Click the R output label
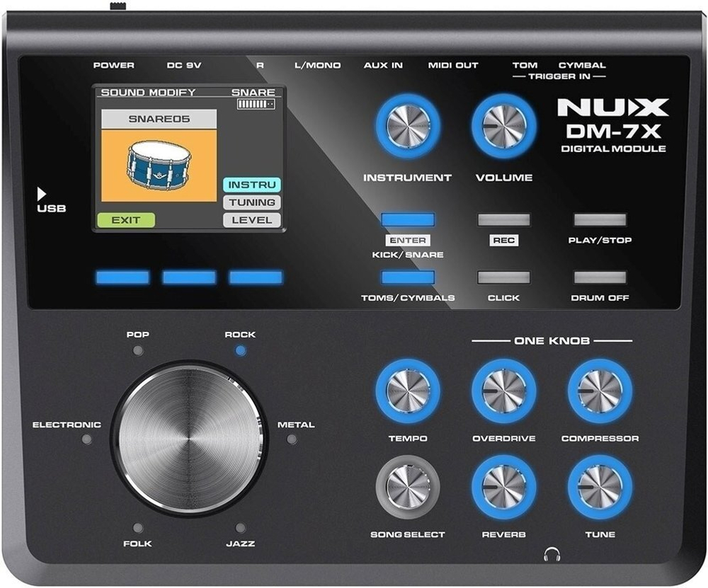Screen dimensions: 708x588 click(260, 65)
